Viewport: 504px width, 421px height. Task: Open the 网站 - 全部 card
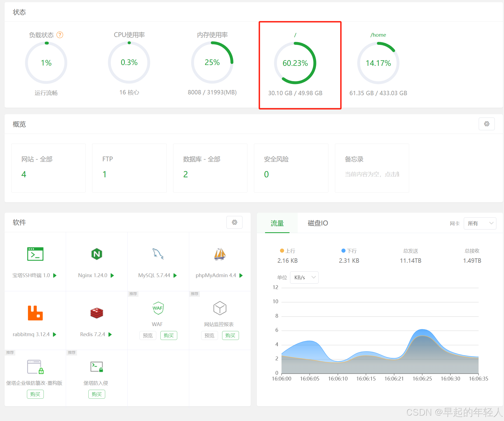(49, 168)
